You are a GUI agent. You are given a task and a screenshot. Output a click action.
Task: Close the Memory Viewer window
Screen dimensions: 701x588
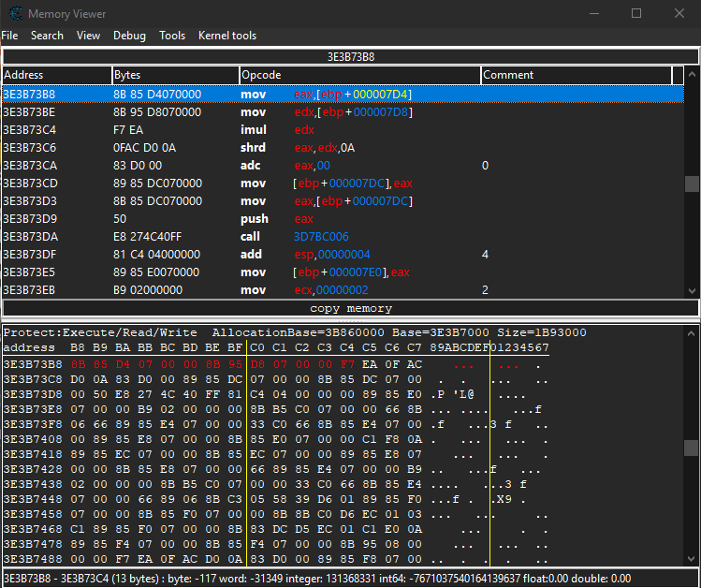(679, 13)
